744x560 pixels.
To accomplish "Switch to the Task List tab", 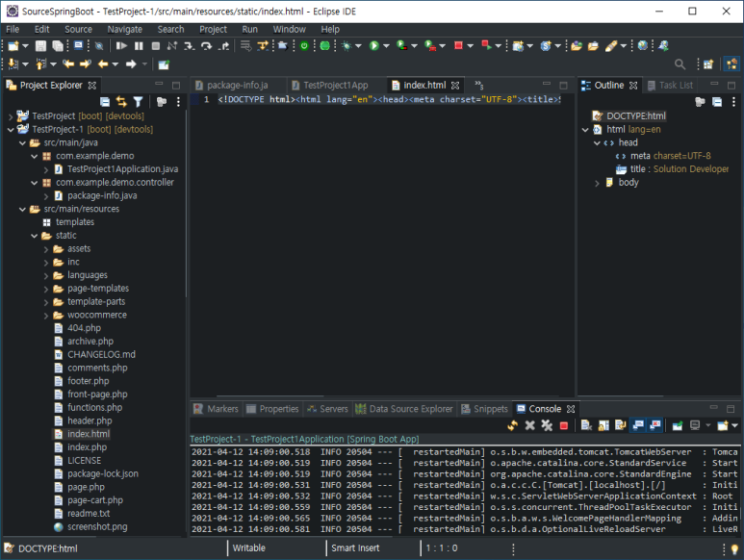I will [670, 86].
